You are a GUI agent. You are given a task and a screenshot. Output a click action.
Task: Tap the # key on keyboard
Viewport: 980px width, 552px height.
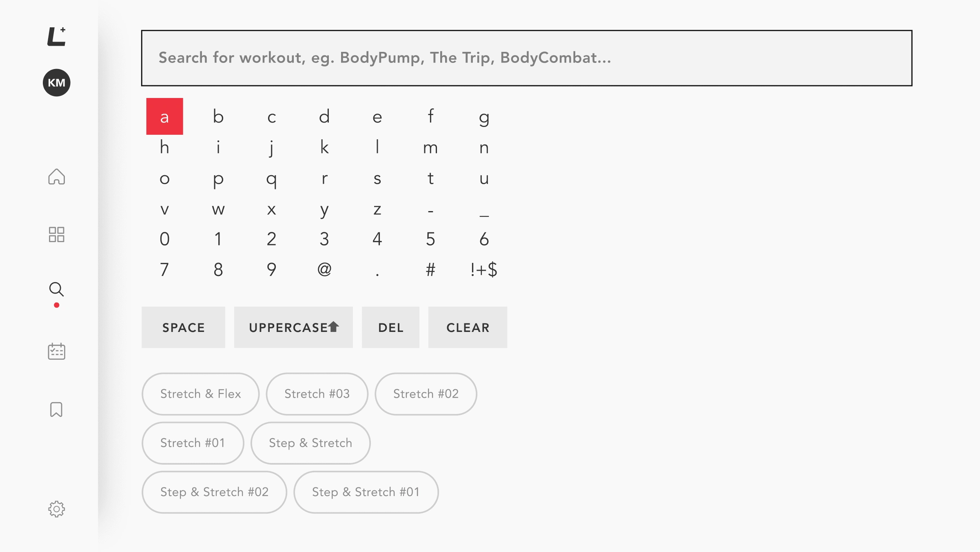point(430,269)
